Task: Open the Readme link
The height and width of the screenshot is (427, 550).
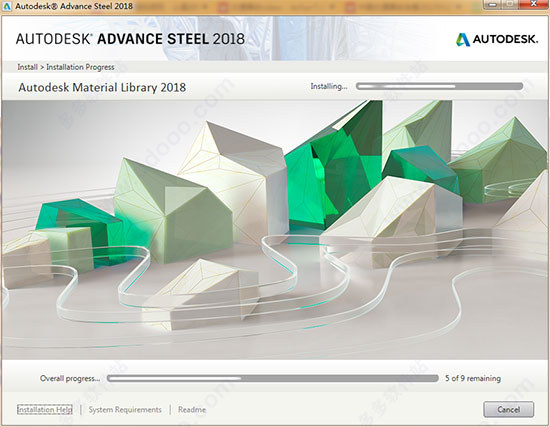Action: click(x=192, y=409)
